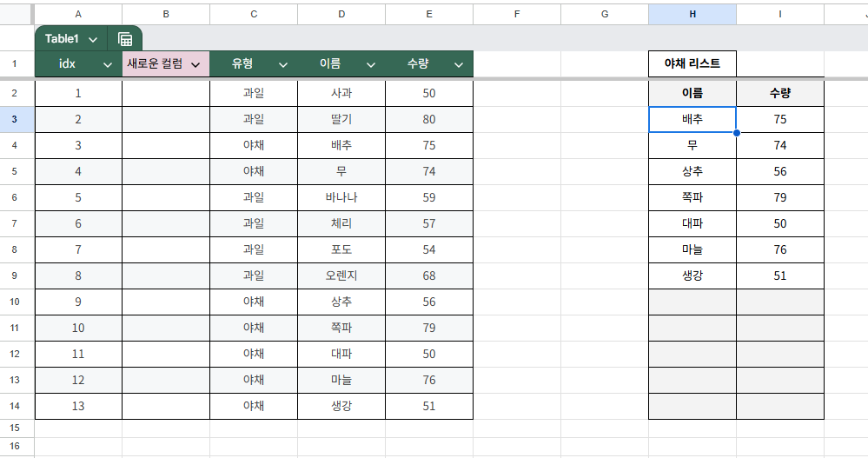Viewport: 868px width, 458px height.
Task: Select column A header
Action: tap(78, 15)
